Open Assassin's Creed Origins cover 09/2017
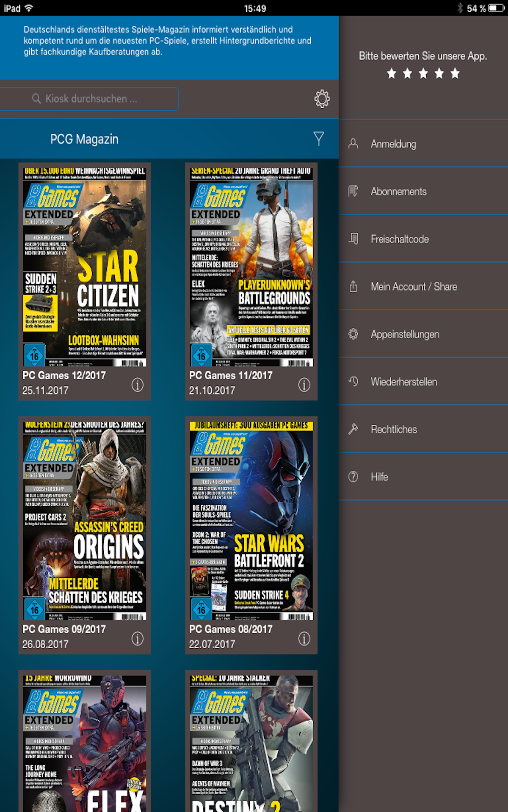This screenshot has width=508, height=812. pos(85,521)
